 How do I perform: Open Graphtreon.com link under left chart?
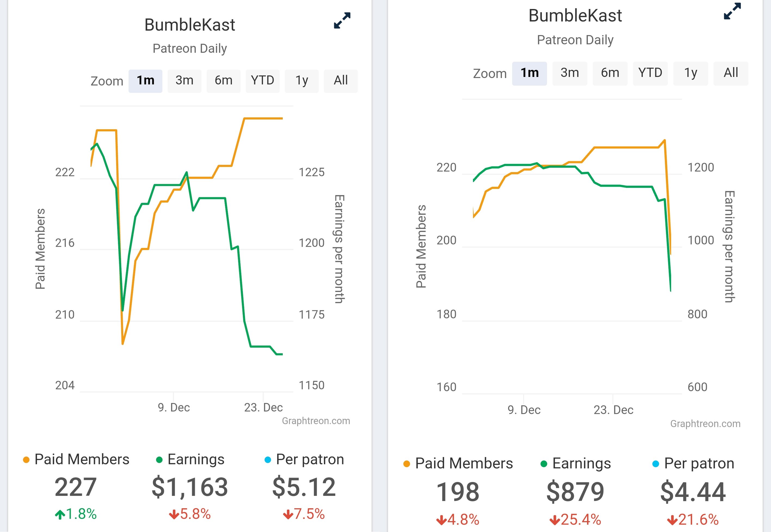316,421
